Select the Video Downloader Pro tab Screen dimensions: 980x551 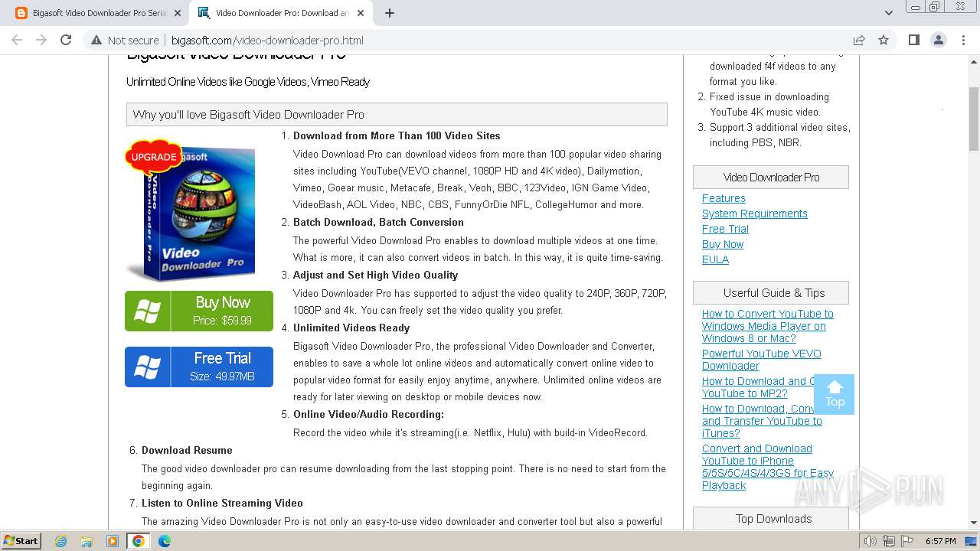click(282, 13)
